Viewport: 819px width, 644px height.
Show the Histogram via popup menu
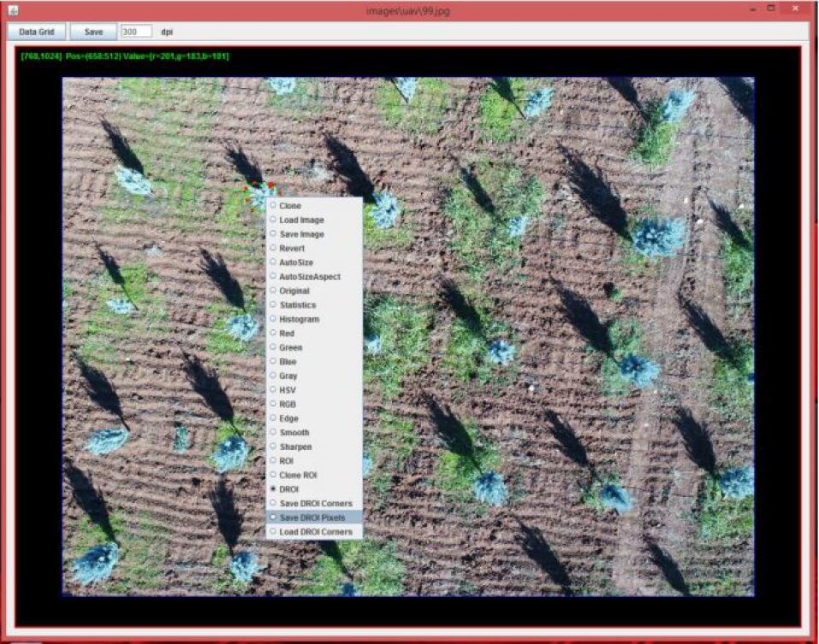(299, 319)
